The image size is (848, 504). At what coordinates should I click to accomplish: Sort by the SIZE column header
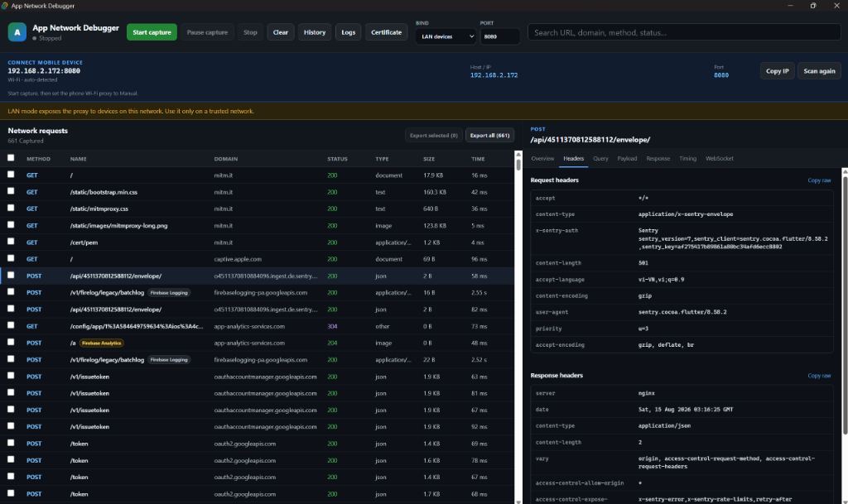click(430, 159)
